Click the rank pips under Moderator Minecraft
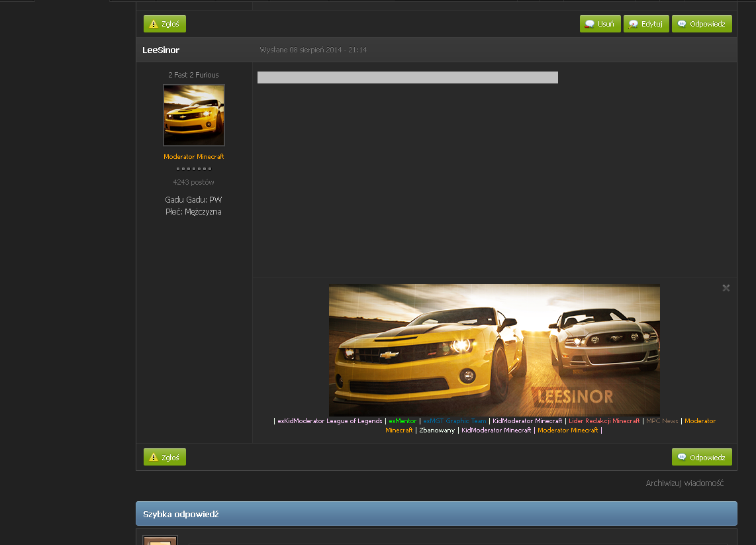This screenshot has width=756, height=545. pos(194,169)
